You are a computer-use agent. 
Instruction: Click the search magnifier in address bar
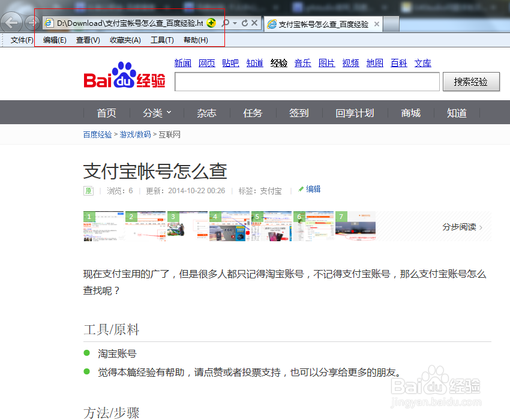tap(225, 23)
